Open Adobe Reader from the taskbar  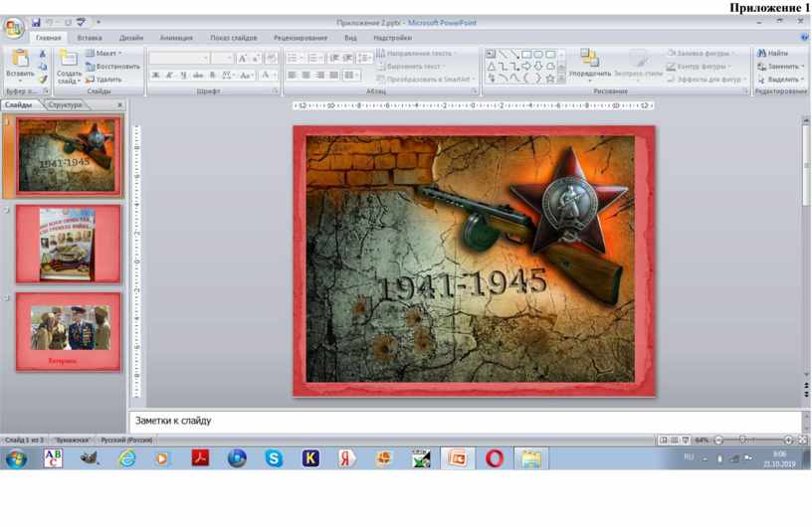pos(200,458)
